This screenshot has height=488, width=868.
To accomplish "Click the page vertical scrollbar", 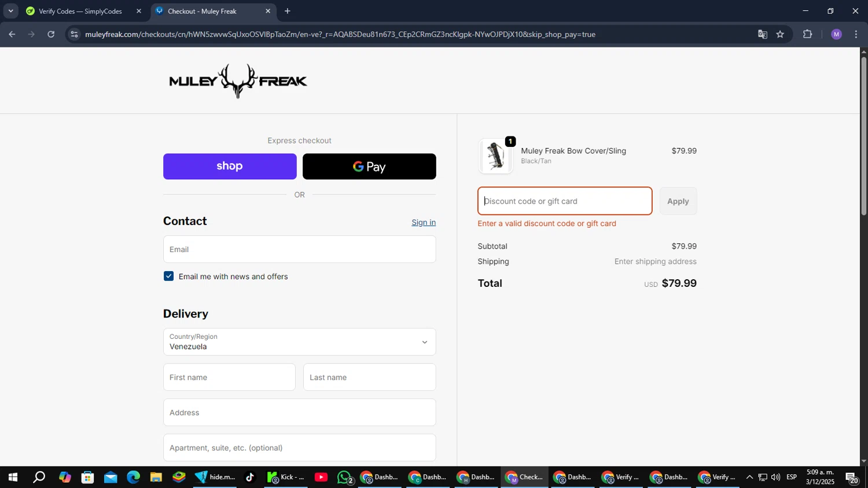I will (863, 137).
